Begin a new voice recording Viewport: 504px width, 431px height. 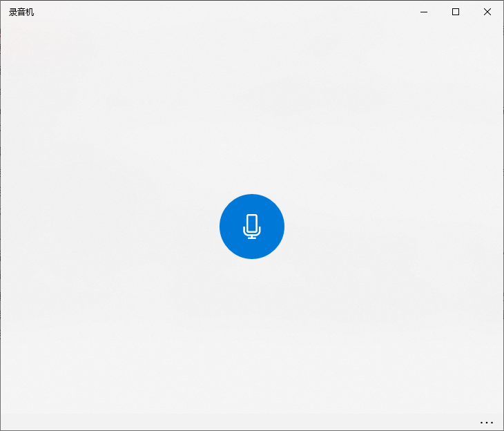coord(252,227)
